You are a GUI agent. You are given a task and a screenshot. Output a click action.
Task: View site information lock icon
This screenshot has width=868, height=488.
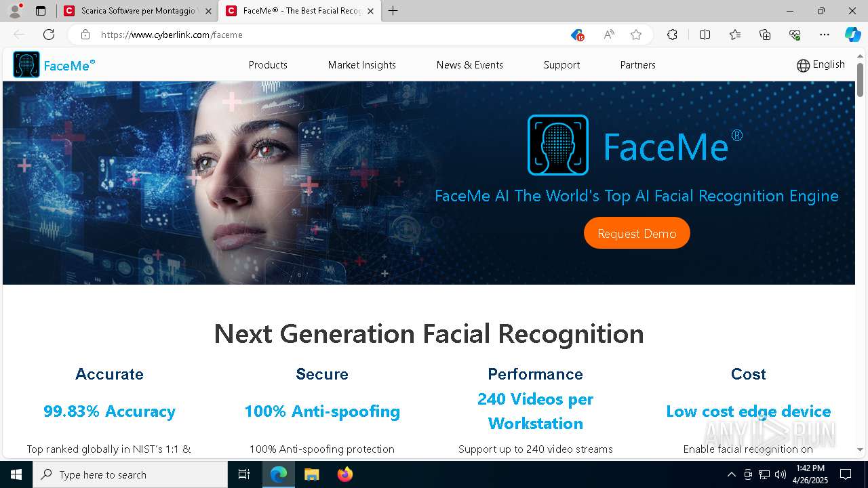tap(85, 35)
